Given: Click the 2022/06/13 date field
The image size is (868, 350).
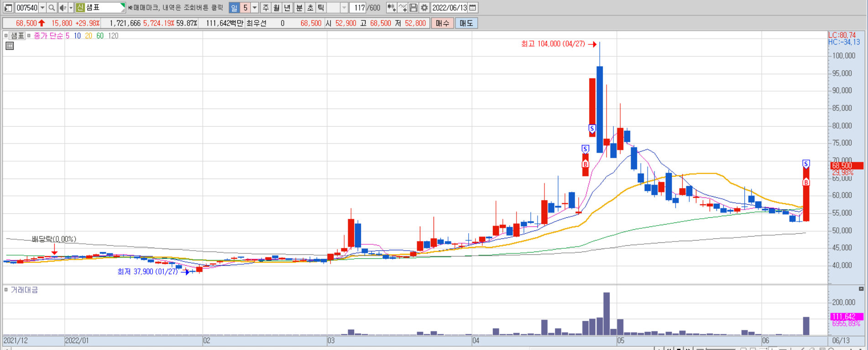Looking at the screenshot, I should click(449, 8).
